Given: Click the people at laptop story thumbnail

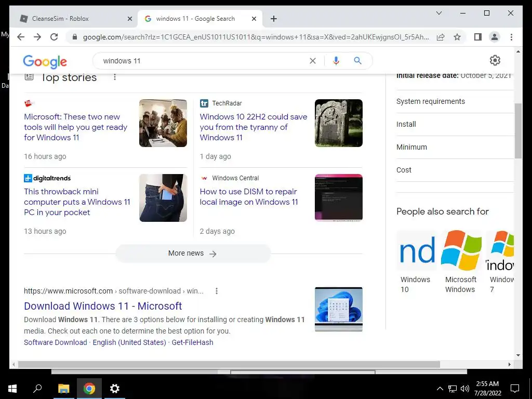Looking at the screenshot, I should pyautogui.click(x=163, y=123).
